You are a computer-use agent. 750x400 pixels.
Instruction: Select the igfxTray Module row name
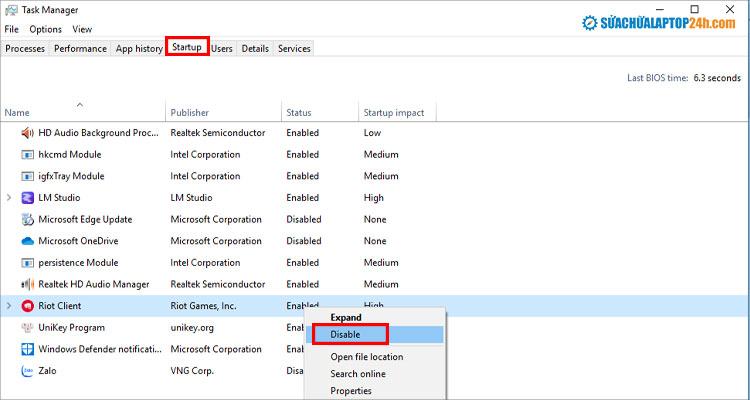71,176
